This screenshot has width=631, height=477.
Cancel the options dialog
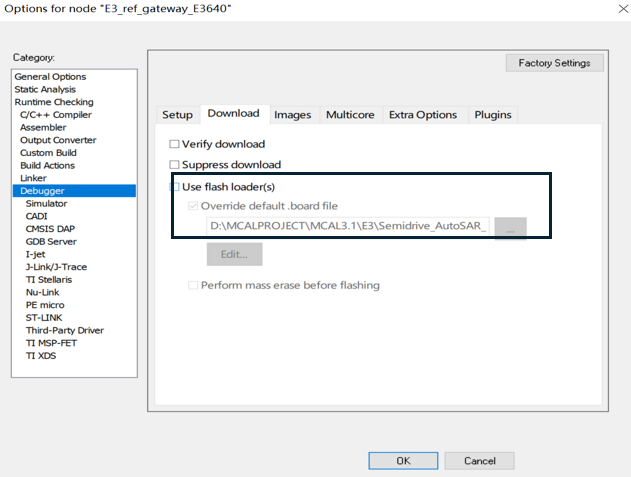coord(478,461)
